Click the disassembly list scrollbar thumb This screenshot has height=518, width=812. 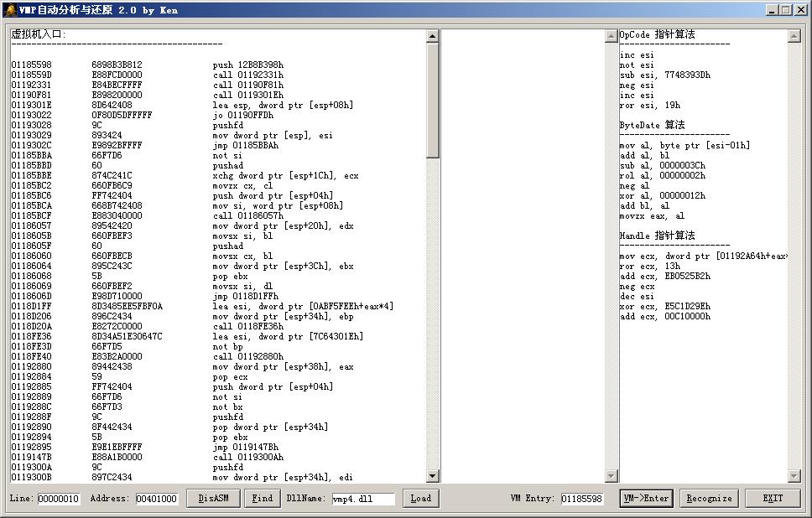(x=433, y=101)
